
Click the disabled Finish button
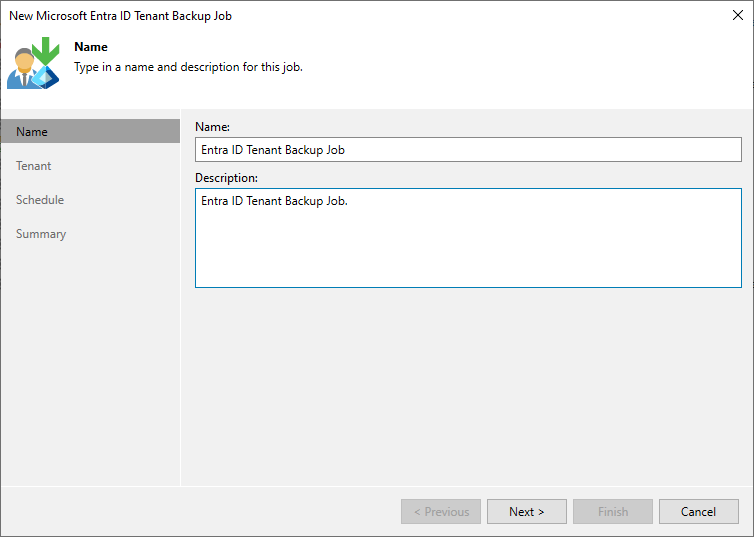point(613,512)
